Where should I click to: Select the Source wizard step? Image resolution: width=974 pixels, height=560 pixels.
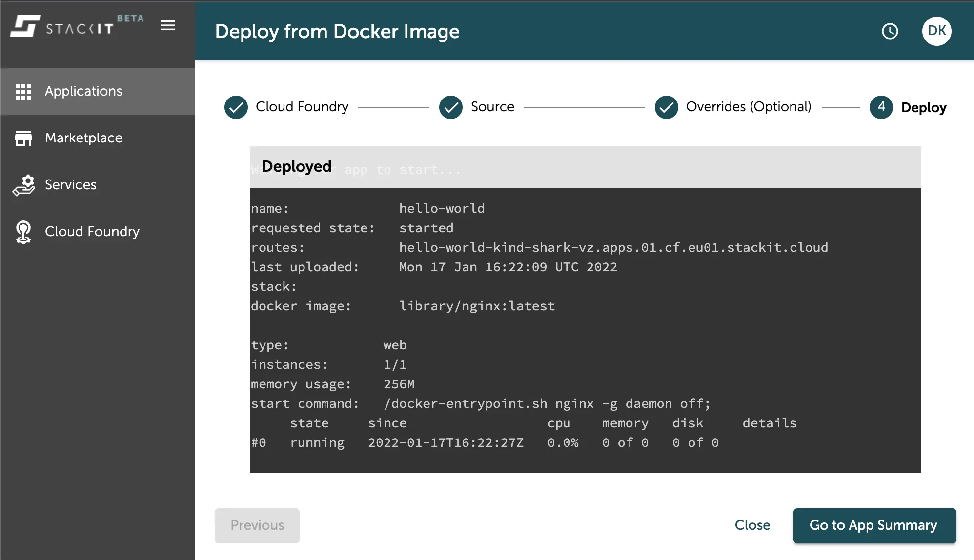pyautogui.click(x=492, y=107)
